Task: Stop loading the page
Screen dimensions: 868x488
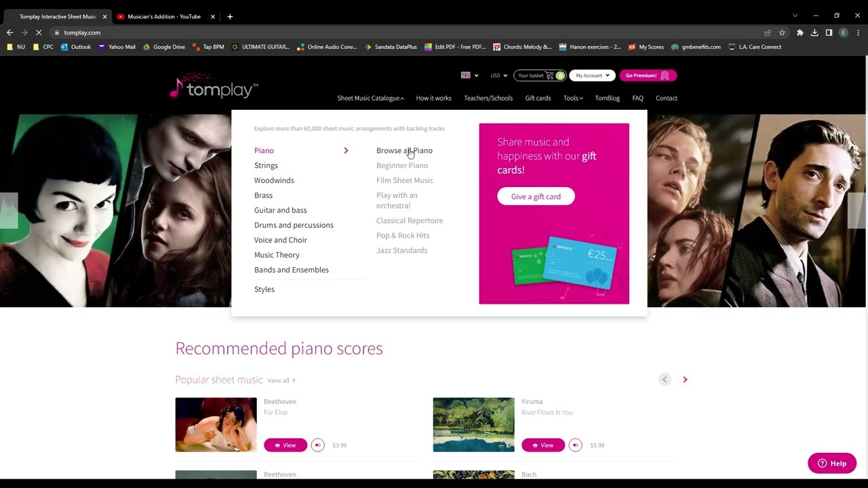Action: click(39, 33)
